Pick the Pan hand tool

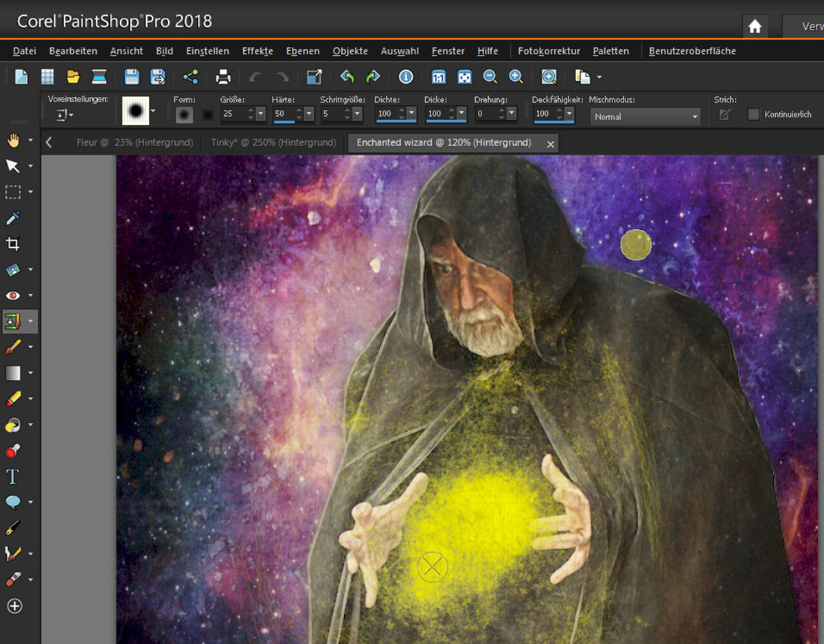(13, 141)
